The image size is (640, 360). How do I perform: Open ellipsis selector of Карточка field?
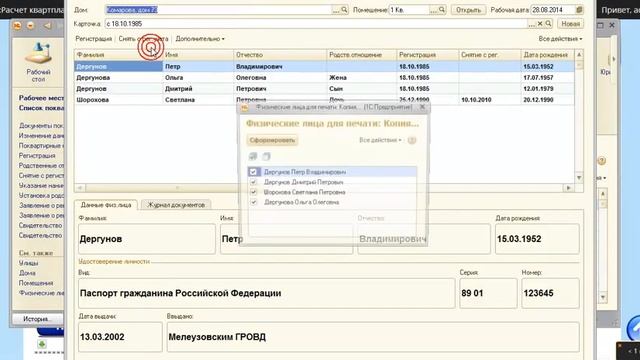pos(531,24)
